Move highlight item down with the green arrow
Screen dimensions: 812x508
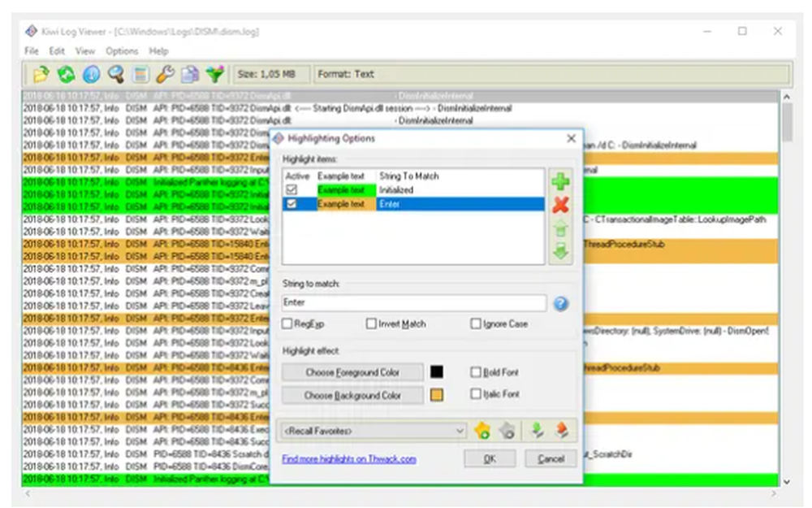[x=560, y=252]
